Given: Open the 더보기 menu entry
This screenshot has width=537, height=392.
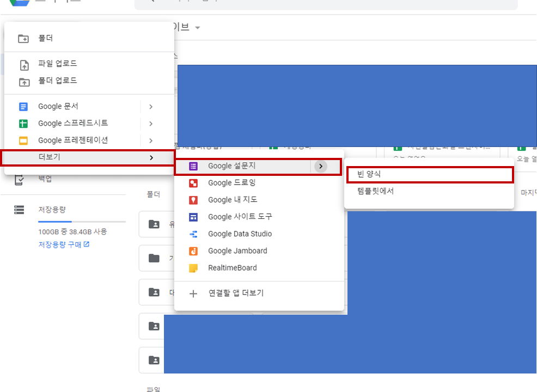Looking at the screenshot, I should (x=88, y=158).
